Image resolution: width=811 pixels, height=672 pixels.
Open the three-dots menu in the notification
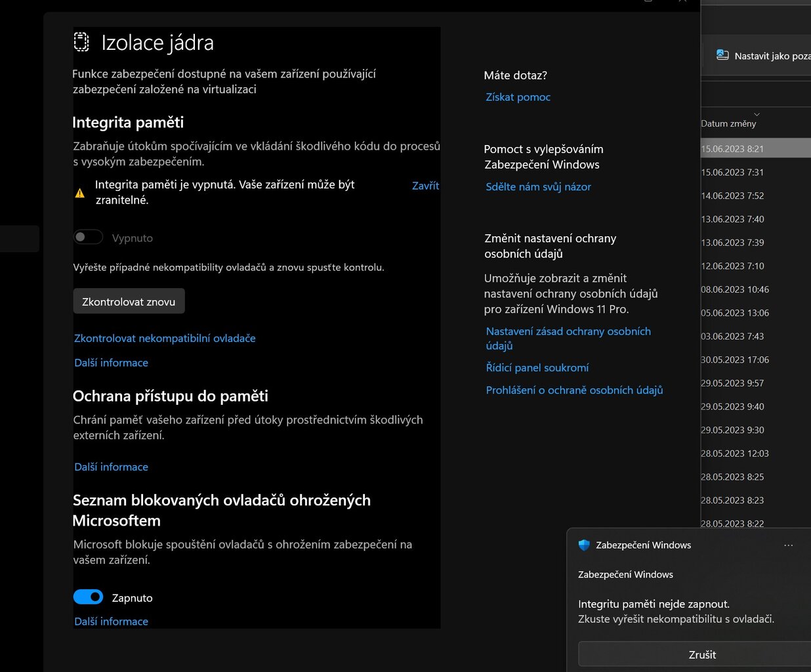[x=788, y=545]
